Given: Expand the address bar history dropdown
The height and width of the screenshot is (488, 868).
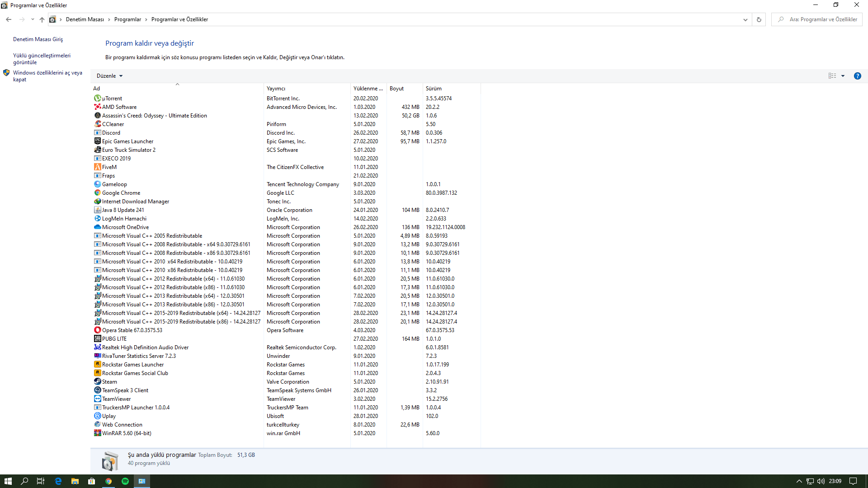Looking at the screenshot, I should 745,19.
